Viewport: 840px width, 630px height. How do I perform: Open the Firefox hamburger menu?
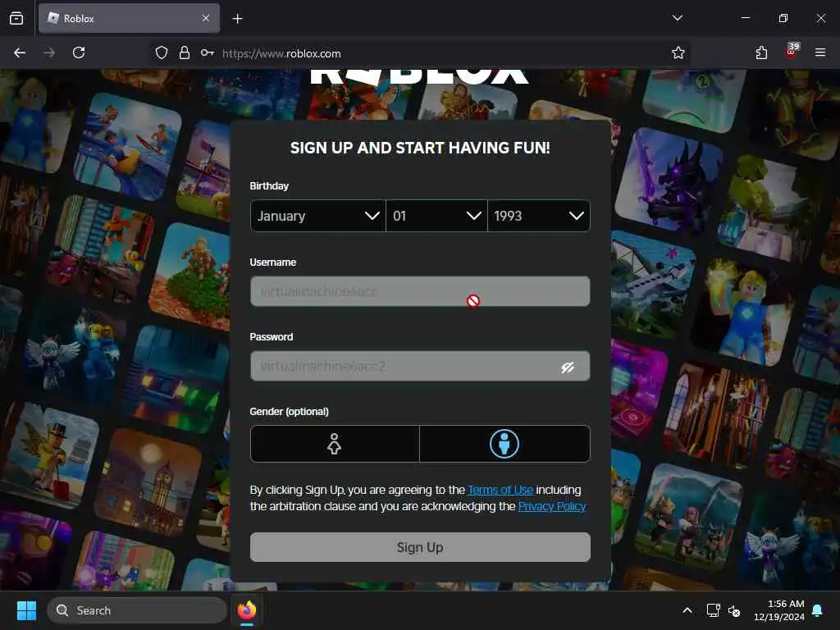tap(820, 52)
